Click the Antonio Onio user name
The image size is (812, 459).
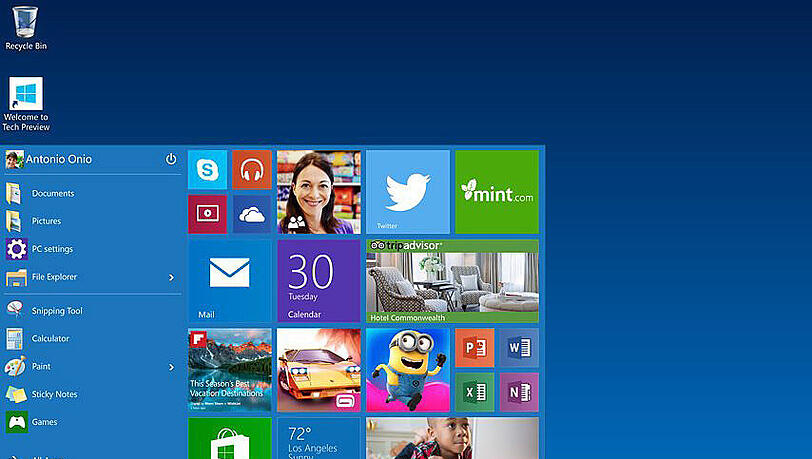pyautogui.click(x=59, y=159)
